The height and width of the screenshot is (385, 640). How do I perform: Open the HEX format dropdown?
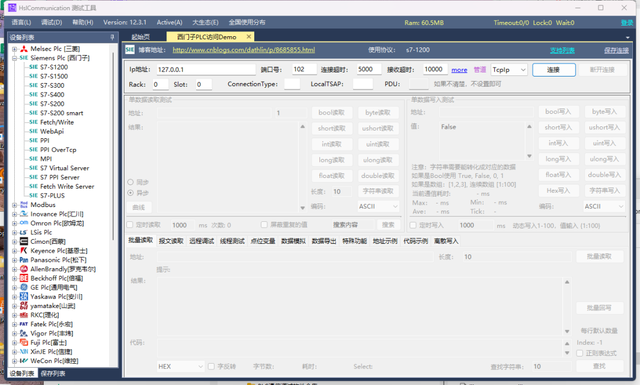tap(180, 366)
